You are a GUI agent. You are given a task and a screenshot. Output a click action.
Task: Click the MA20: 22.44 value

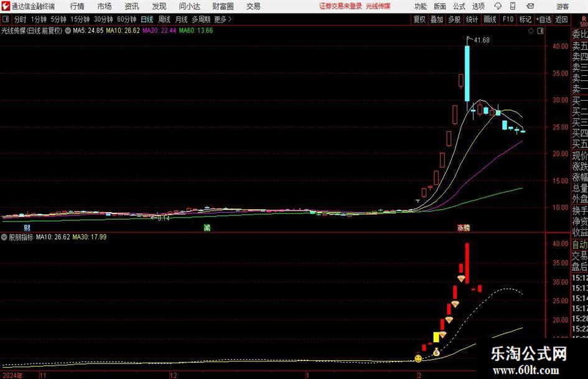tap(159, 30)
